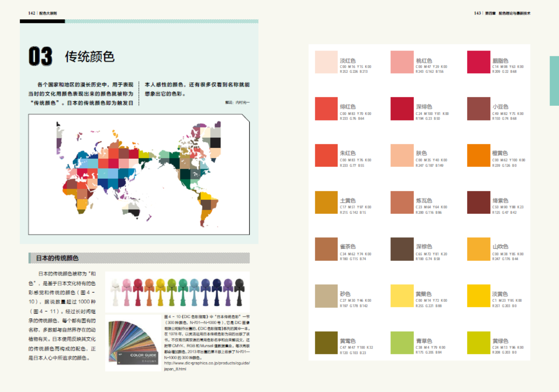The image size is (559, 392).
Task: Click the teal chapter tab on right edge
Action: point(554,81)
